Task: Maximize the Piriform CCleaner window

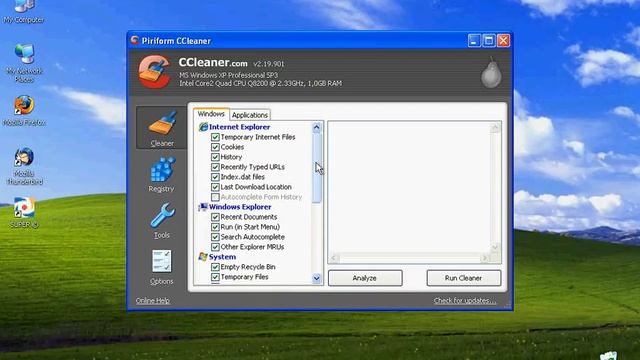Action: [x=489, y=40]
